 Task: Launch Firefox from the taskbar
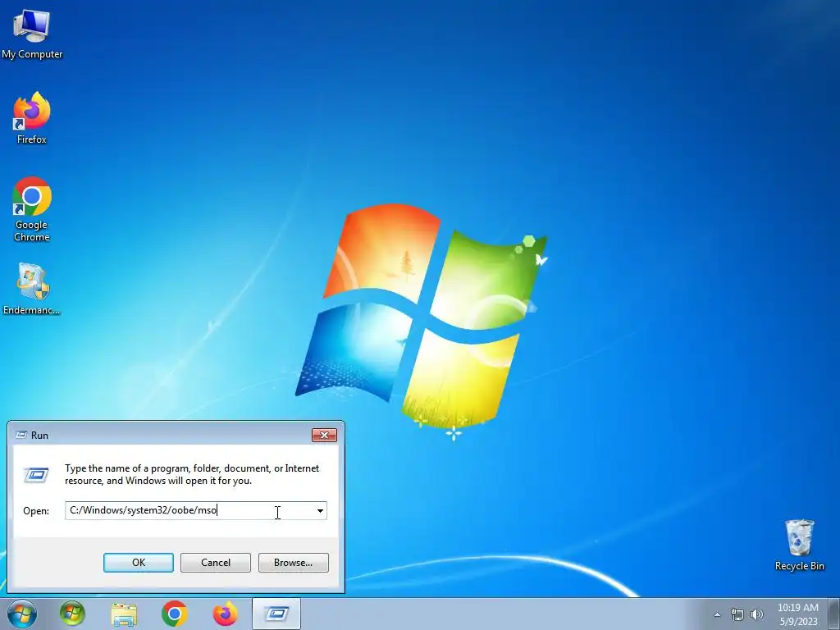(x=225, y=614)
